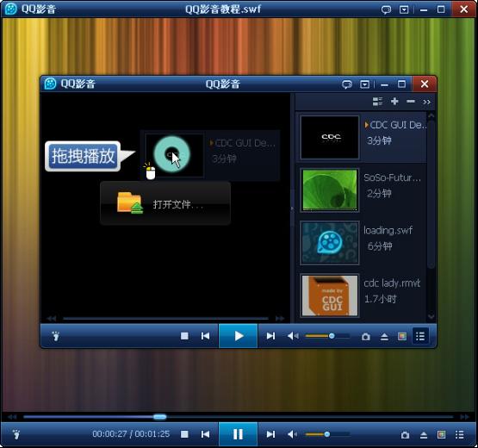Adjust the outer player volume slider
The width and height of the screenshot is (478, 448).
327,434
